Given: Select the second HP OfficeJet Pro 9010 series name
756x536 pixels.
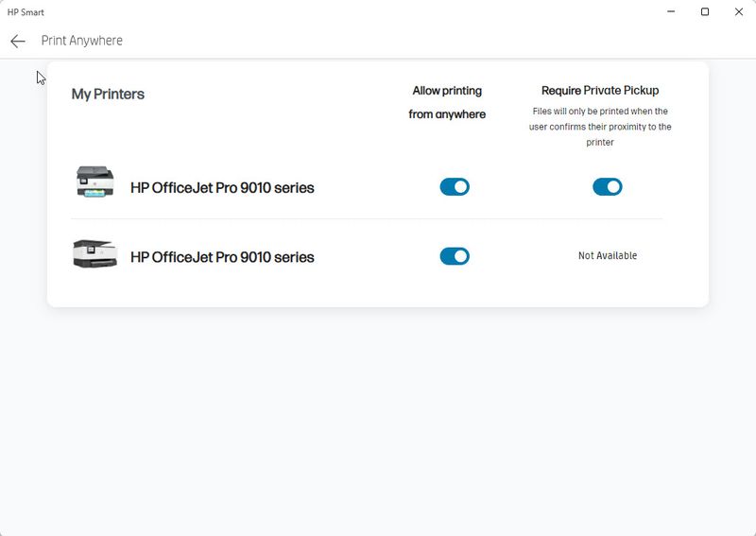Looking at the screenshot, I should tap(222, 257).
